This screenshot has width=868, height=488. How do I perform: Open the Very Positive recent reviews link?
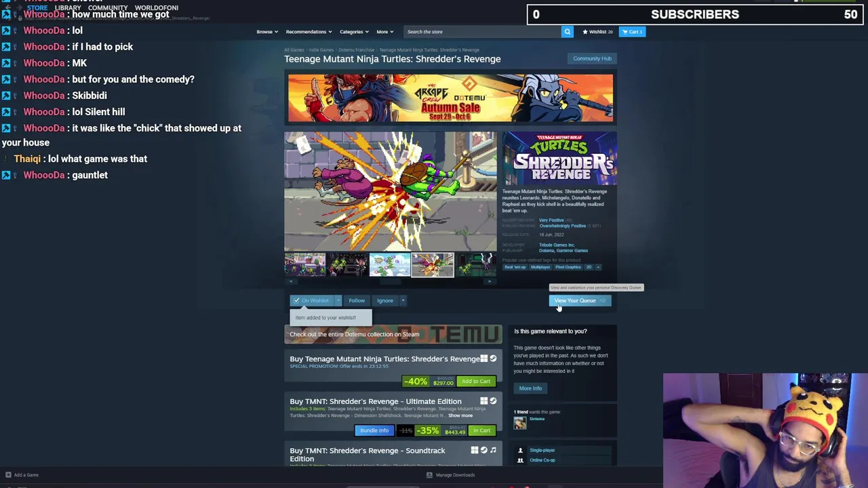551,220
